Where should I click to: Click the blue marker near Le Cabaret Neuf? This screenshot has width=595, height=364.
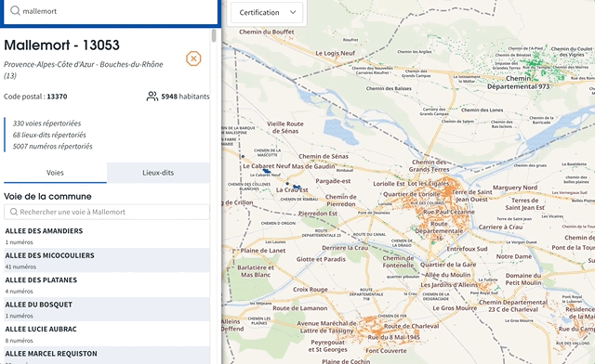267,172
